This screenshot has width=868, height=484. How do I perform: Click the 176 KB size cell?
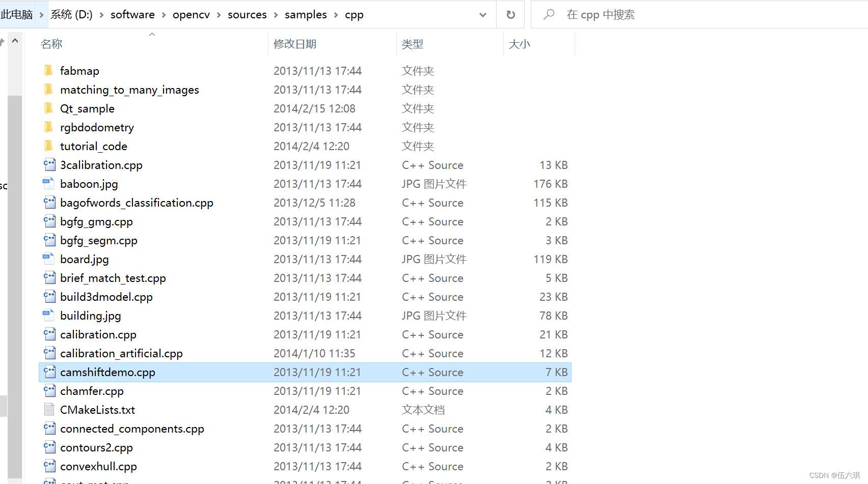point(551,184)
